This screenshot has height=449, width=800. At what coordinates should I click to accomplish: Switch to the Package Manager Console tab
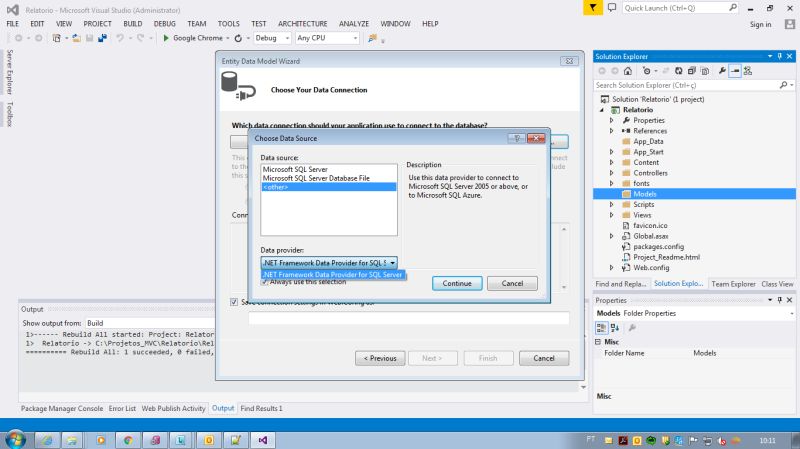point(62,409)
